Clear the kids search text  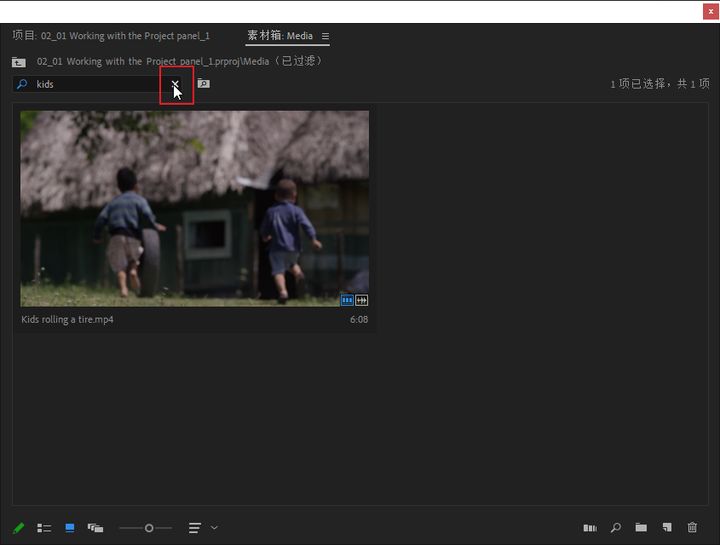click(175, 84)
